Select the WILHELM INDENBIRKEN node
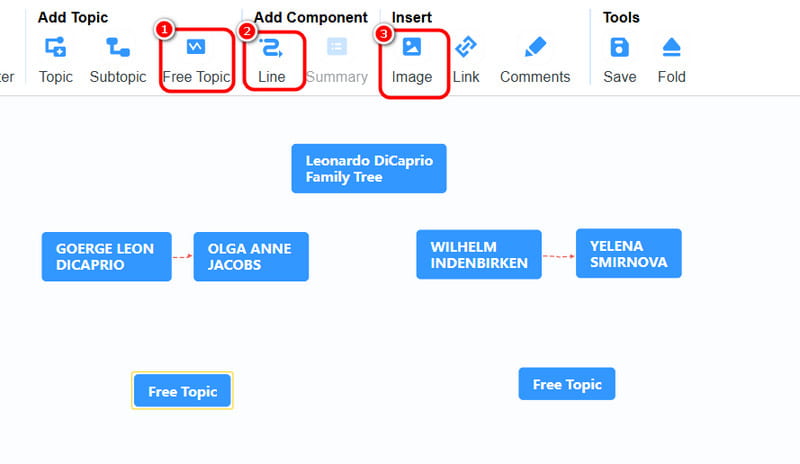 click(x=479, y=254)
